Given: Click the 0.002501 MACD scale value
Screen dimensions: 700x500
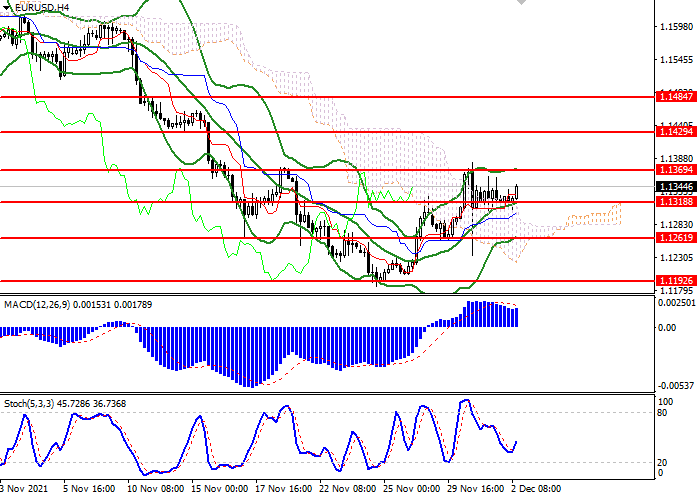Looking at the screenshot, I should point(677,303).
